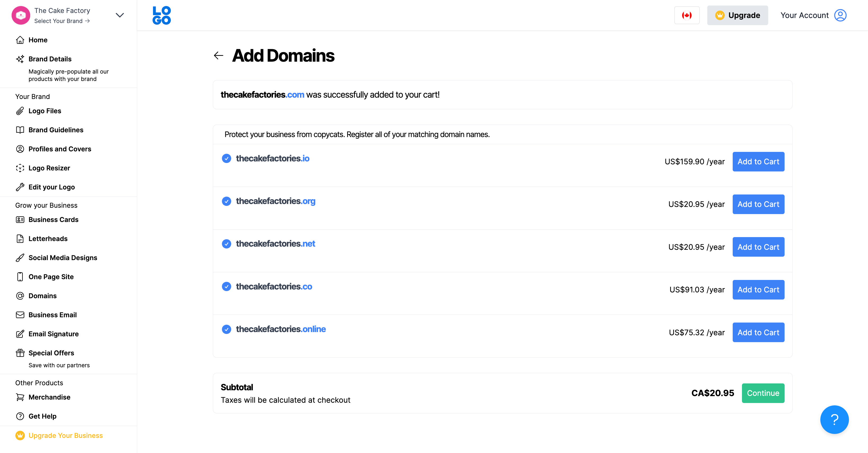Image resolution: width=868 pixels, height=453 pixels.
Task: Toggle the thecakefactories.org selection checkmark
Action: point(226,201)
